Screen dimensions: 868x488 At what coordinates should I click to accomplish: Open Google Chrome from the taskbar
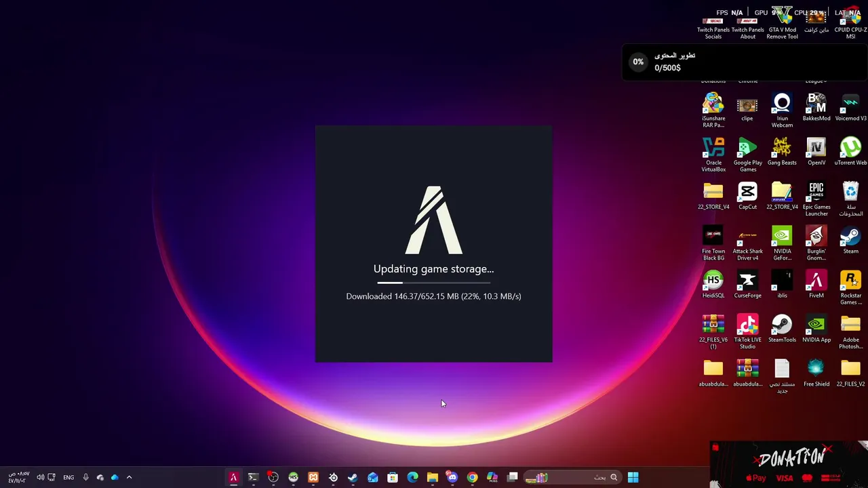pyautogui.click(x=472, y=477)
